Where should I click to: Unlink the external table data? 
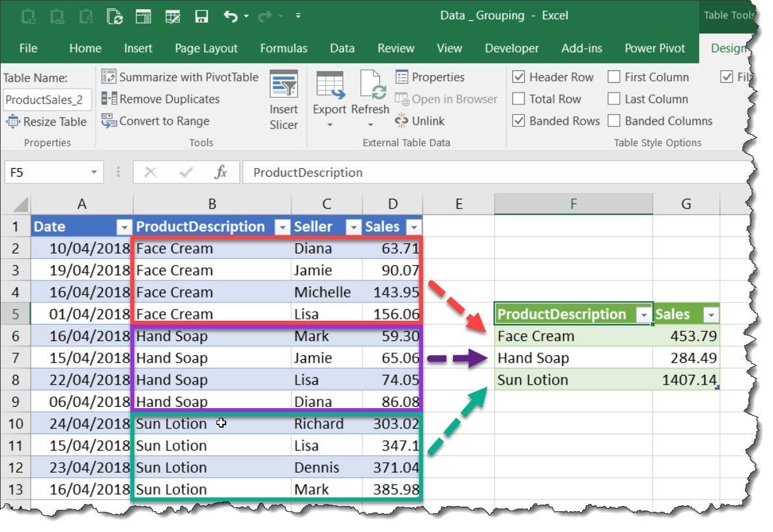[428, 121]
